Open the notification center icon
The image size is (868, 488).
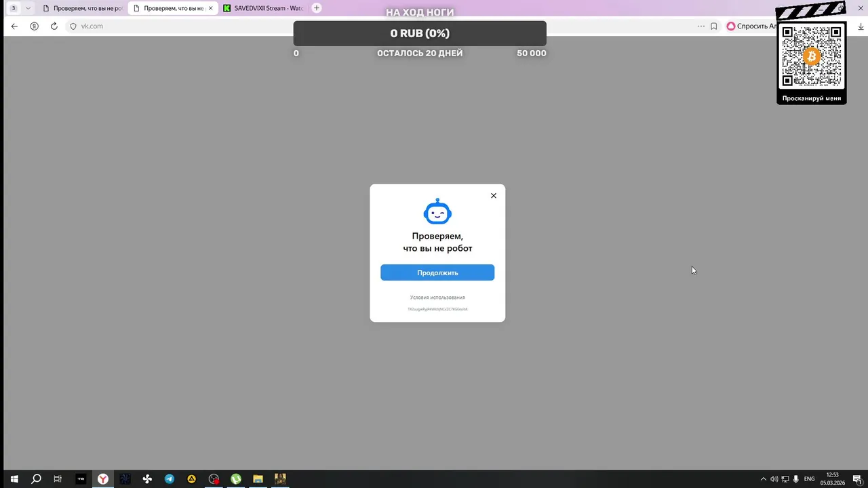[857, 479]
